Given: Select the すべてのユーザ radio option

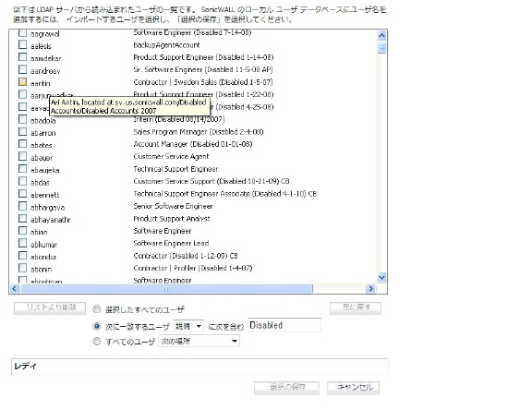Looking at the screenshot, I should 97,341.
